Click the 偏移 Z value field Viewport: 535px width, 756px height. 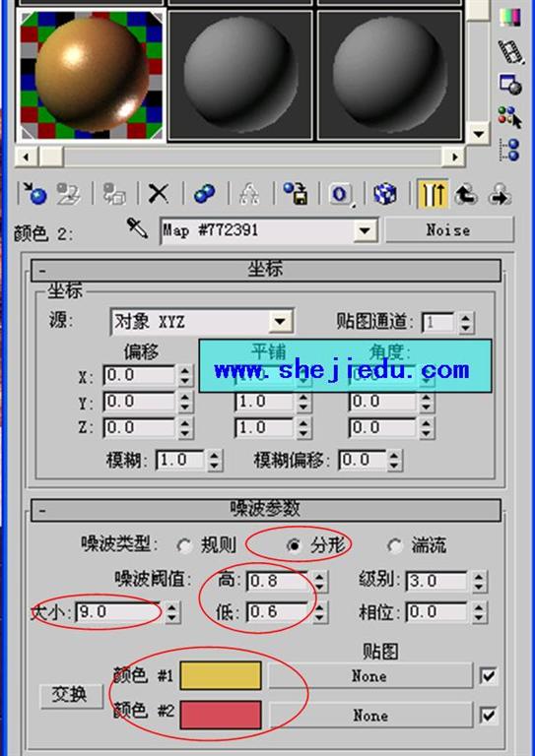(140, 427)
